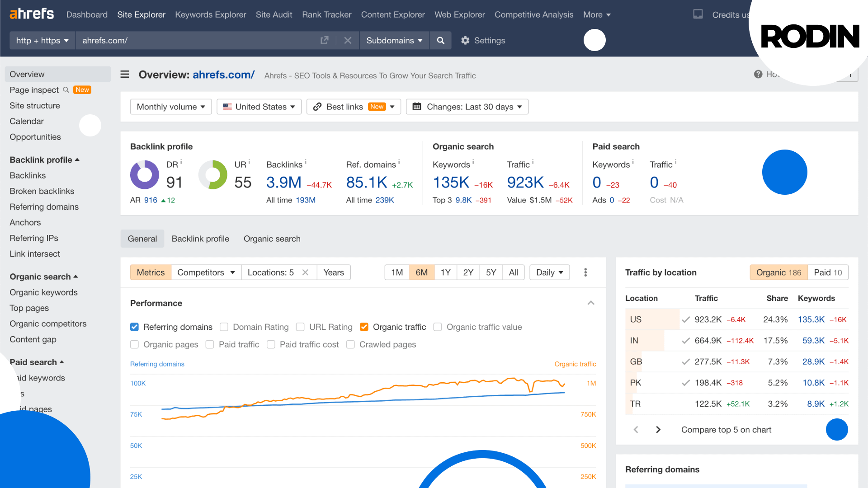868x488 pixels.
Task: Click the monitor icon beside Credits
Action: point(698,14)
